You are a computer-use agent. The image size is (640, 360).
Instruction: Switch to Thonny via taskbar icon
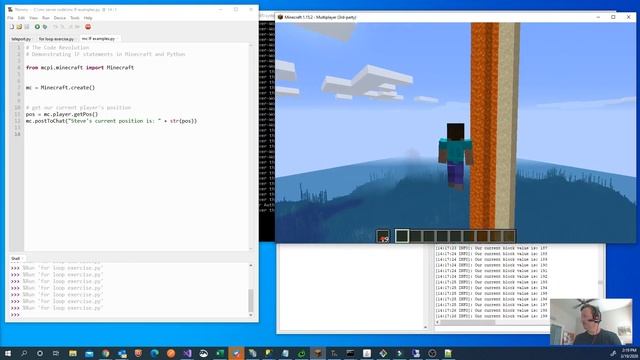click(334, 353)
